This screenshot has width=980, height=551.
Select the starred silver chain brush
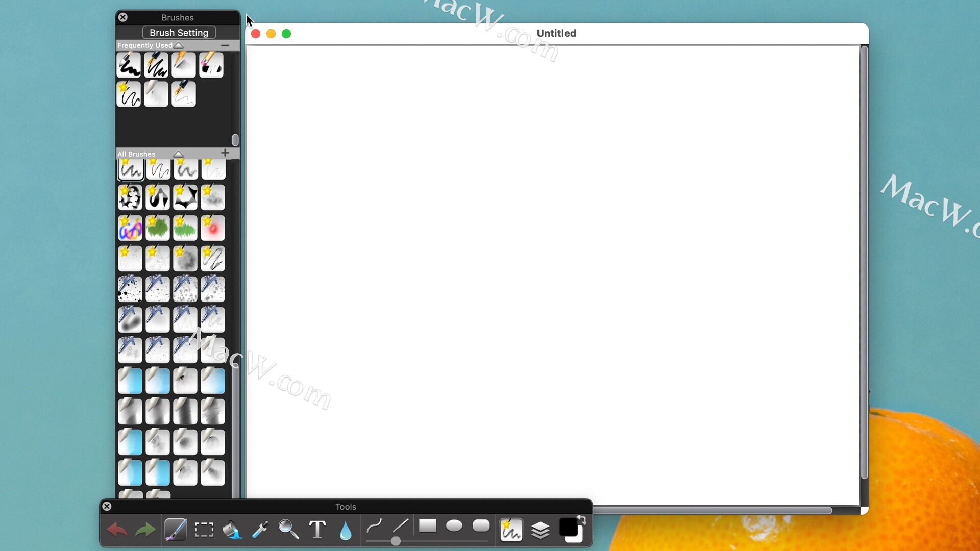pos(213,259)
